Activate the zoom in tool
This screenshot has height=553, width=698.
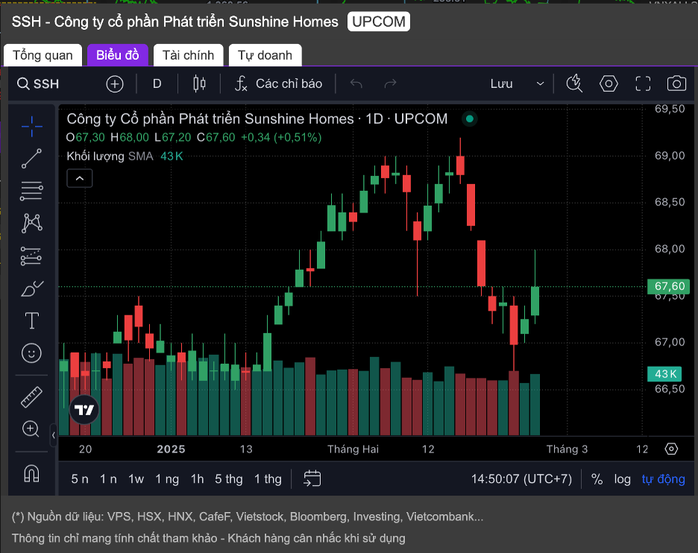point(31,429)
